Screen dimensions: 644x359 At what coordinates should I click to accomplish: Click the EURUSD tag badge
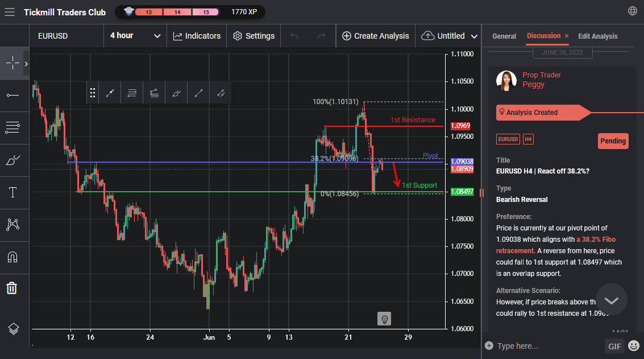click(508, 139)
